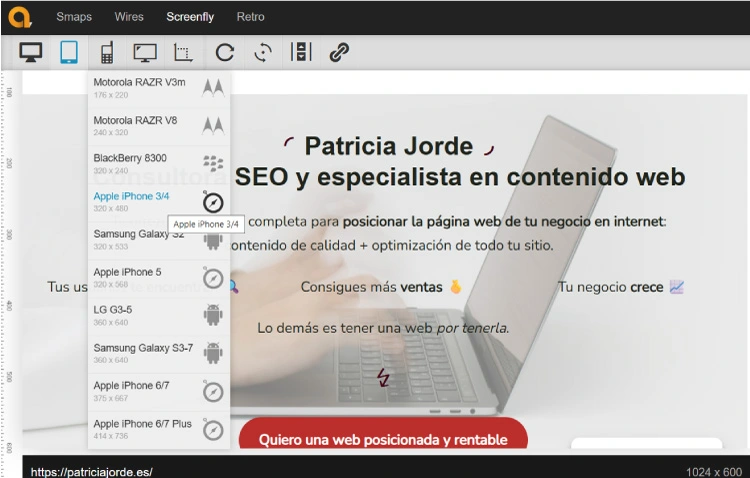Open the Smaps tab
The image size is (750, 478).
pos(74,17)
